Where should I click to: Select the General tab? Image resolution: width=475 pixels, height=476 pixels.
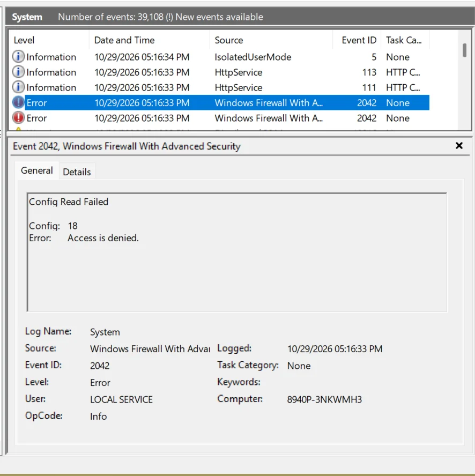click(37, 170)
